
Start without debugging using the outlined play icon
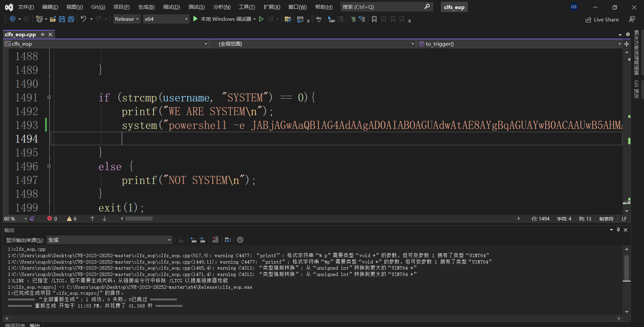(261, 19)
